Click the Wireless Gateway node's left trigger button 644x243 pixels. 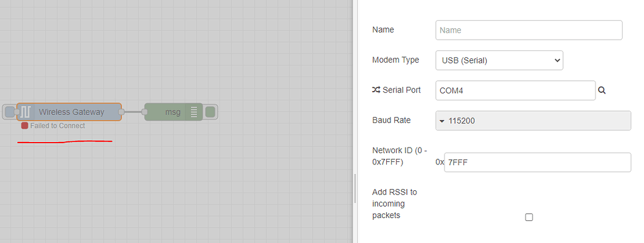(9, 112)
